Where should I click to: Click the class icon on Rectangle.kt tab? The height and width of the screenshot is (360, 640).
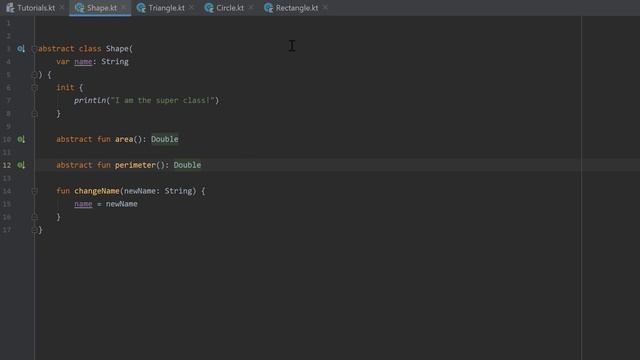[x=269, y=8]
